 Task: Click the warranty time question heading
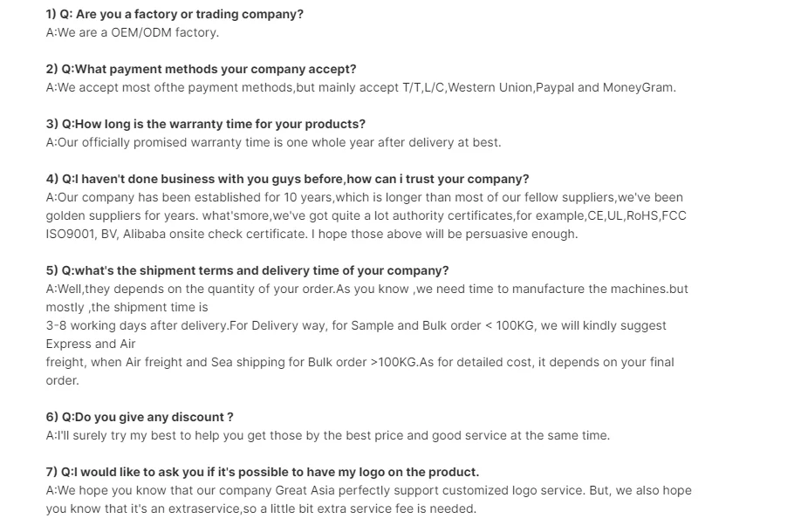point(205,124)
